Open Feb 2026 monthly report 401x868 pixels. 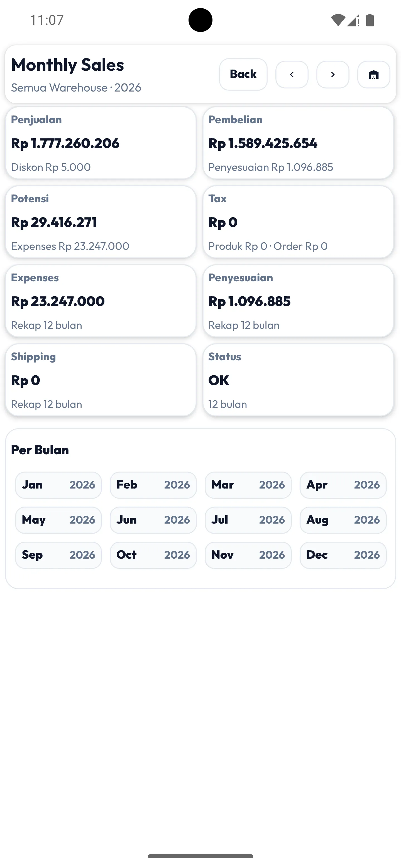coord(153,485)
